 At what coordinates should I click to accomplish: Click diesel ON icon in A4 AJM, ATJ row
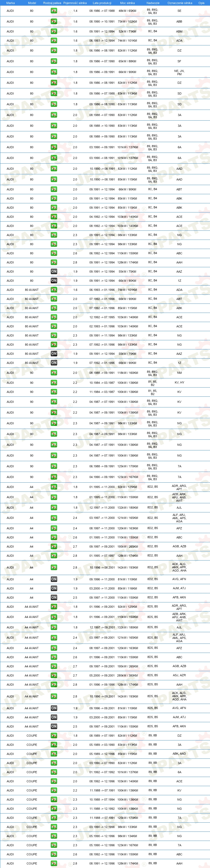[x=54, y=588]
